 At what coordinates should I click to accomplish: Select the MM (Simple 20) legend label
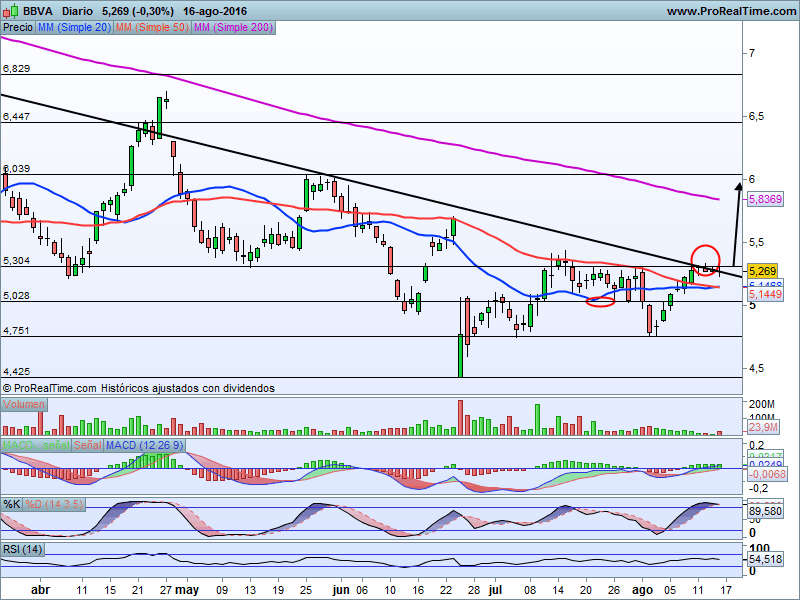pyautogui.click(x=74, y=28)
